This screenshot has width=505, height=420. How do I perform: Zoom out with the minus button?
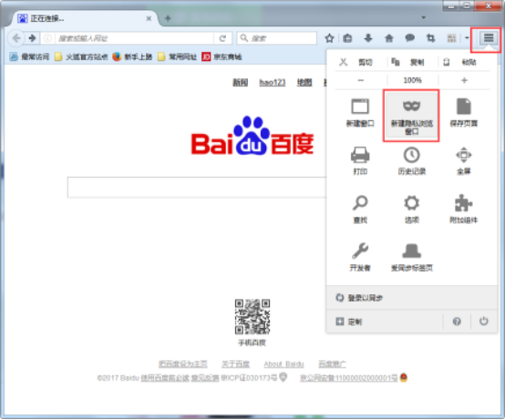(361, 80)
